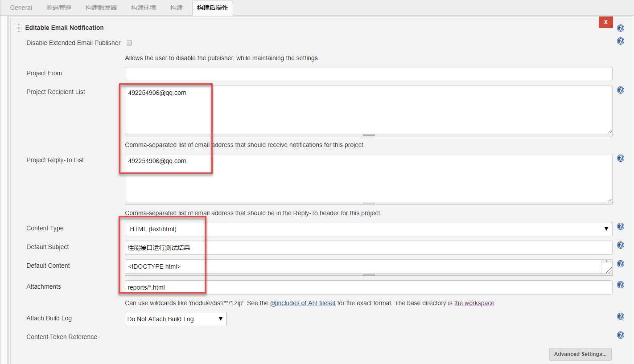Click help icon beside Editable Email Notification
Viewport: 634px width, 364px height.
tap(620, 28)
